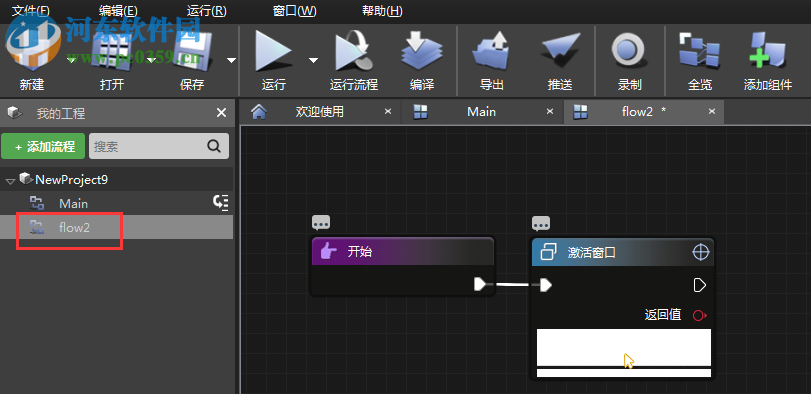Click the window icon on 激活窗口 header
Image resolution: width=811 pixels, height=394 pixels.
pos(548,252)
